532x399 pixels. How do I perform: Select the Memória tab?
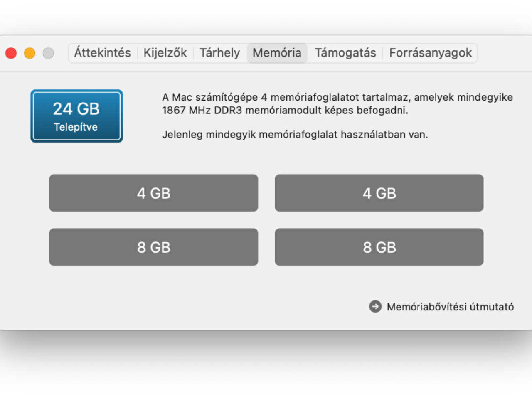[x=277, y=53]
